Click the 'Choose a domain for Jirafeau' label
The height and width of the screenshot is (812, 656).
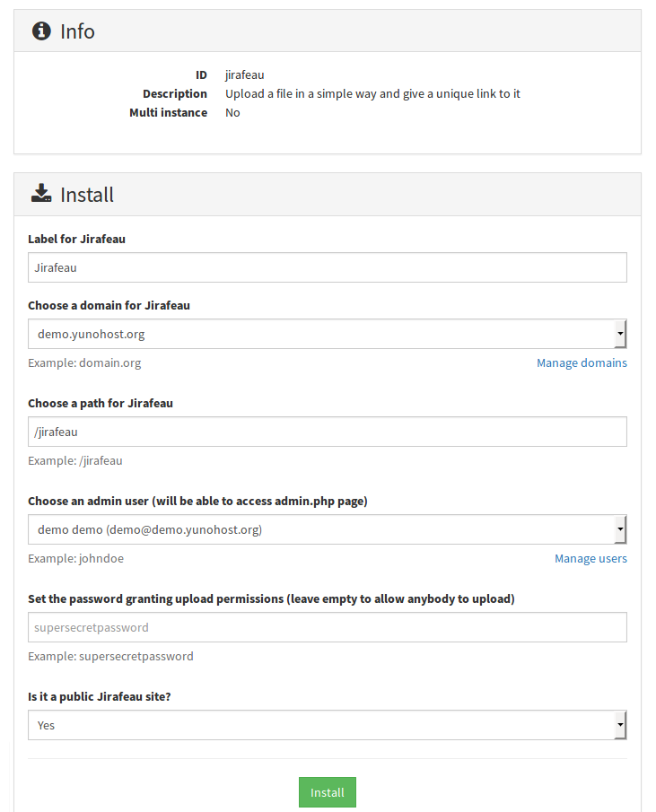[x=109, y=306]
